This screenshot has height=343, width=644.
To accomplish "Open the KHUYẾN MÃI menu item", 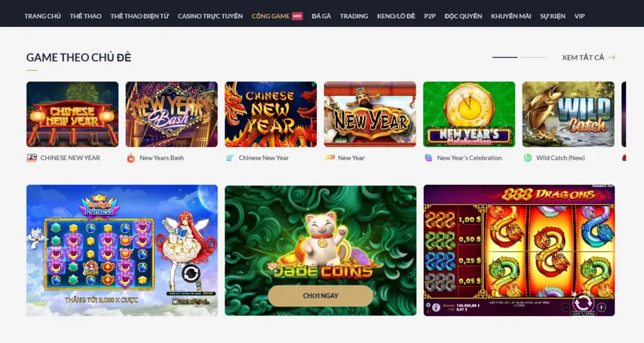I will coord(511,16).
